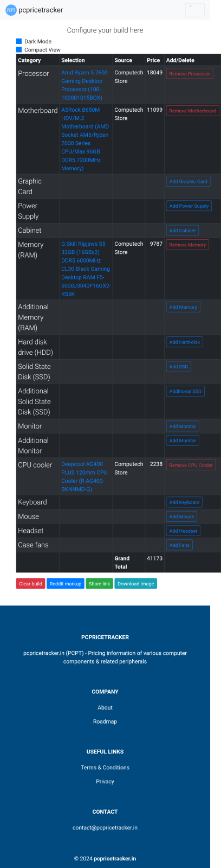Click Add Keyboard button
221x868 pixels.
click(185, 502)
